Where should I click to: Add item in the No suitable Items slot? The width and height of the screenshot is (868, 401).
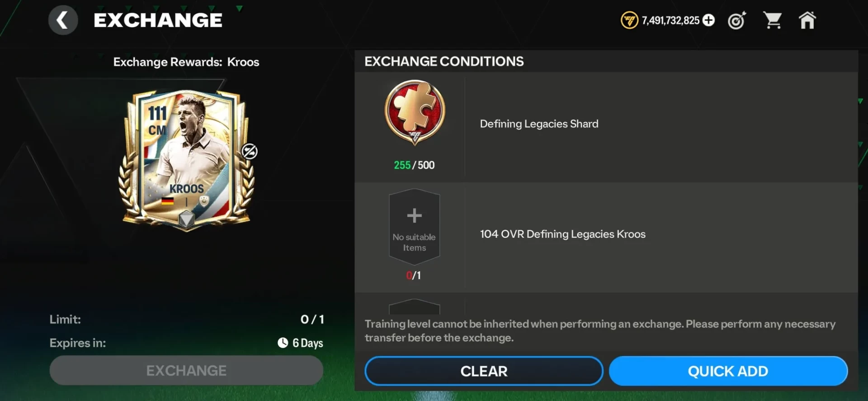[414, 227]
